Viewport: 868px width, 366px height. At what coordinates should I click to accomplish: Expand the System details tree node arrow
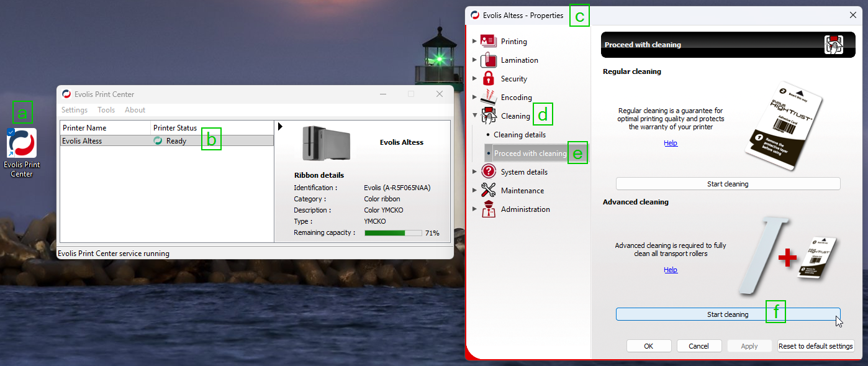(474, 172)
